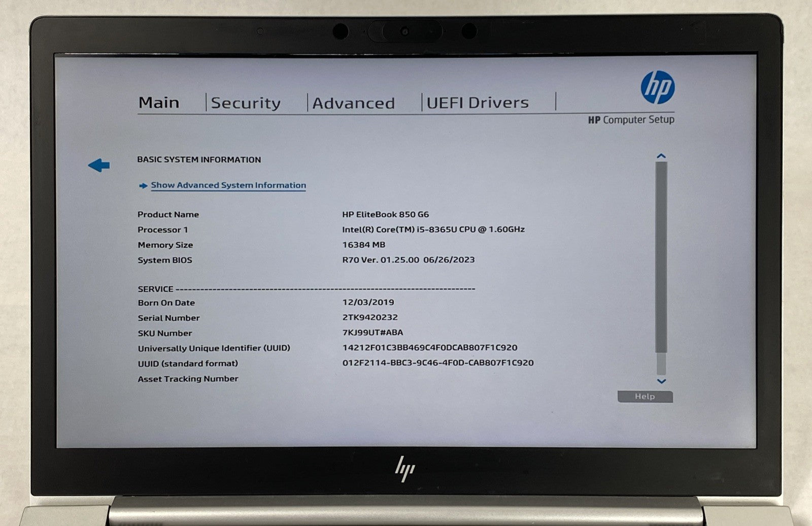Select the UUID (standard format) label

[188, 364]
